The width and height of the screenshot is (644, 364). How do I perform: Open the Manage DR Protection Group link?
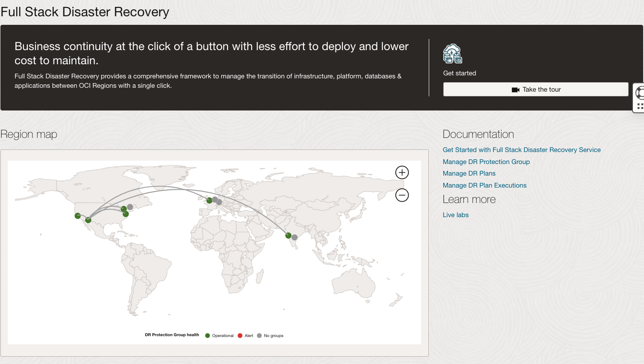click(486, 162)
